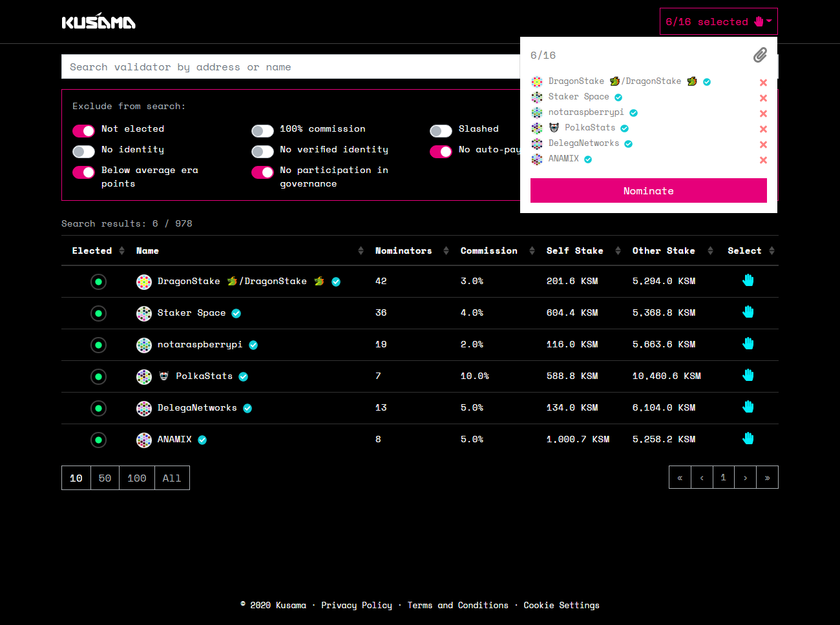Enable the Slashed filter
The width and height of the screenshot is (840, 625).
[441, 131]
